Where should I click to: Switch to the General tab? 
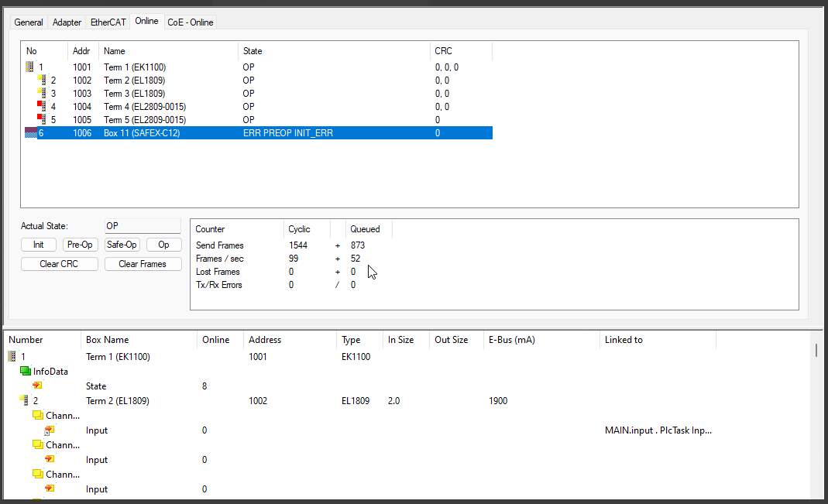(29, 22)
